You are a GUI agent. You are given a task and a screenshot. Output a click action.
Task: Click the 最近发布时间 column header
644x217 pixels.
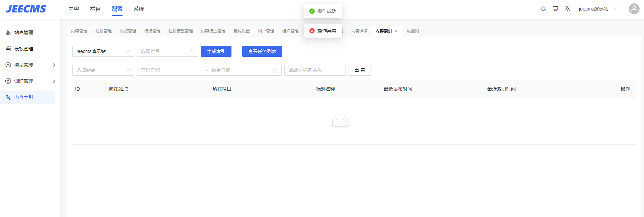[x=398, y=89]
